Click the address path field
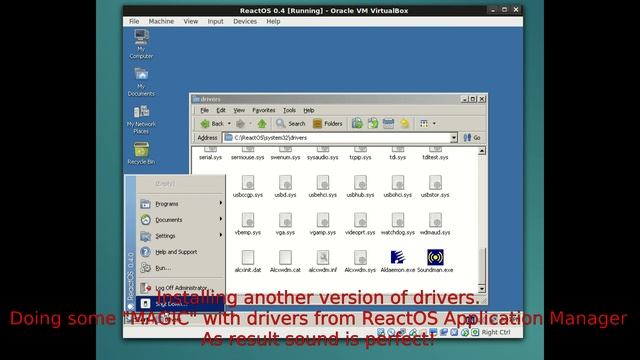This screenshot has height=360, width=640. (336, 138)
